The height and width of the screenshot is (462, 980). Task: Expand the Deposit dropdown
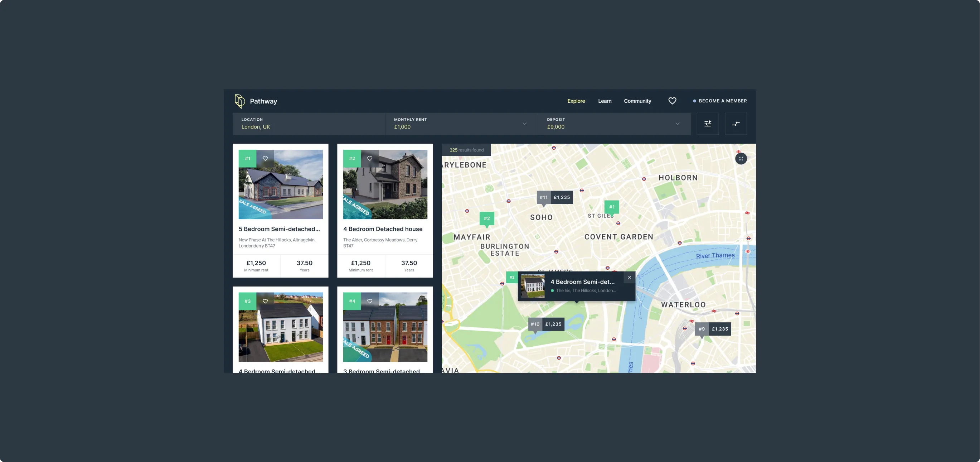(x=677, y=124)
